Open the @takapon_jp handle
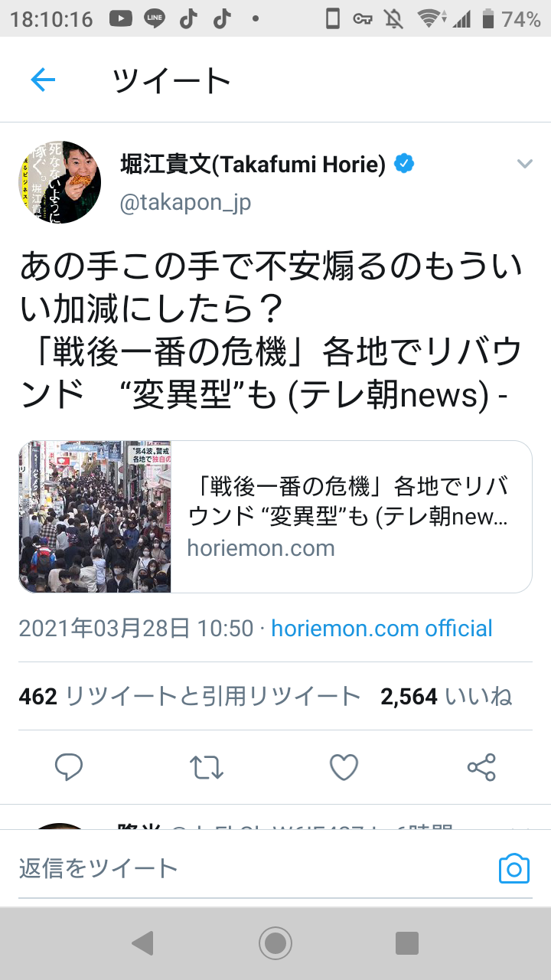 (186, 202)
